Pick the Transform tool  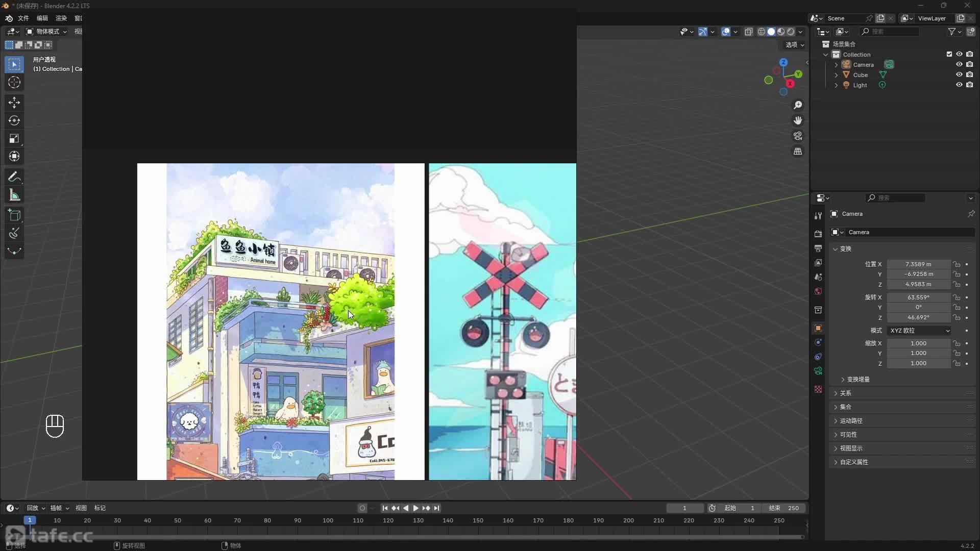14,156
